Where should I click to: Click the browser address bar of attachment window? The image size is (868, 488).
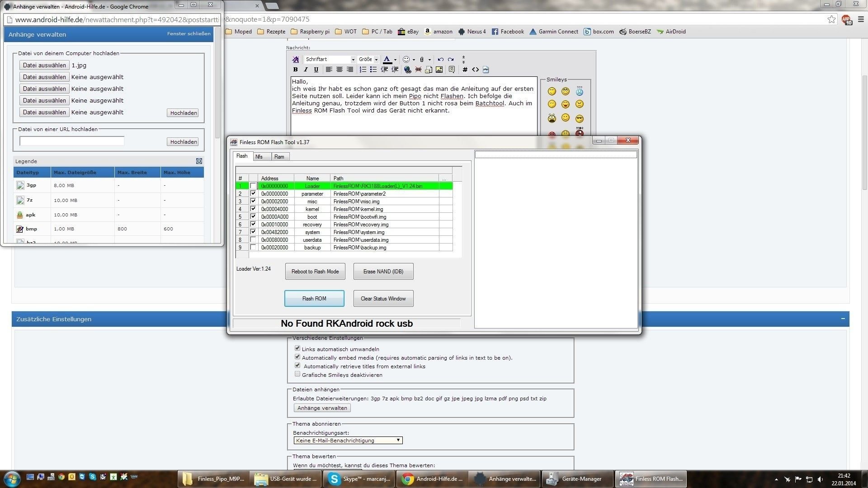pyautogui.click(x=112, y=19)
